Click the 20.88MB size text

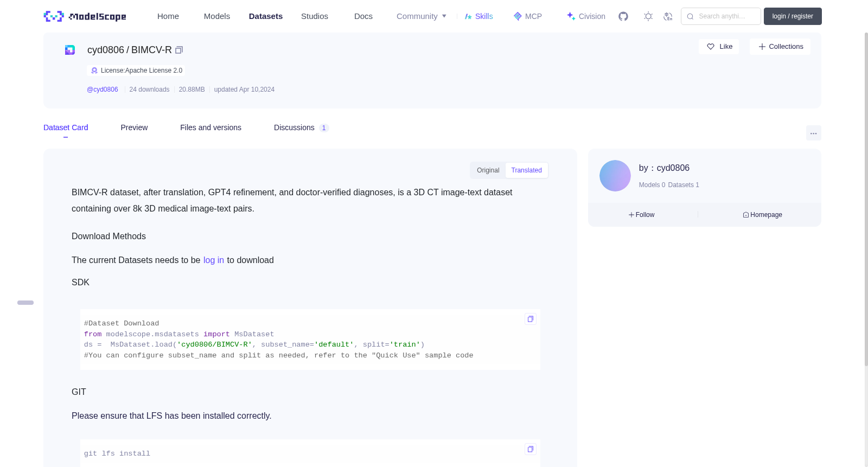pos(192,89)
